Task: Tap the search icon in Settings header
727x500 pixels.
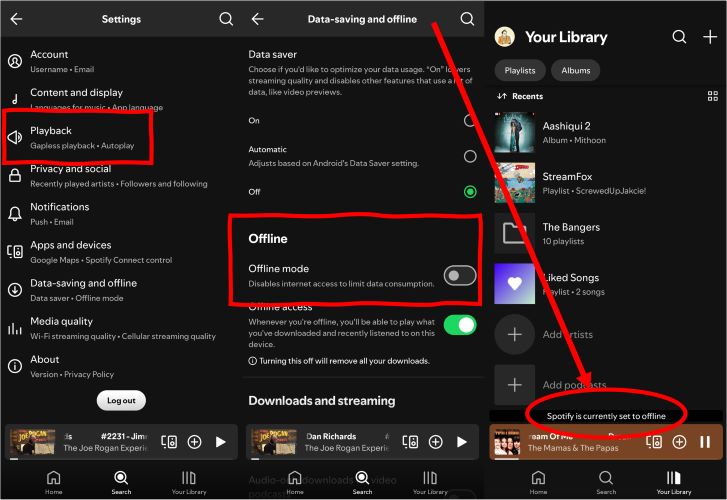Action: (226, 19)
